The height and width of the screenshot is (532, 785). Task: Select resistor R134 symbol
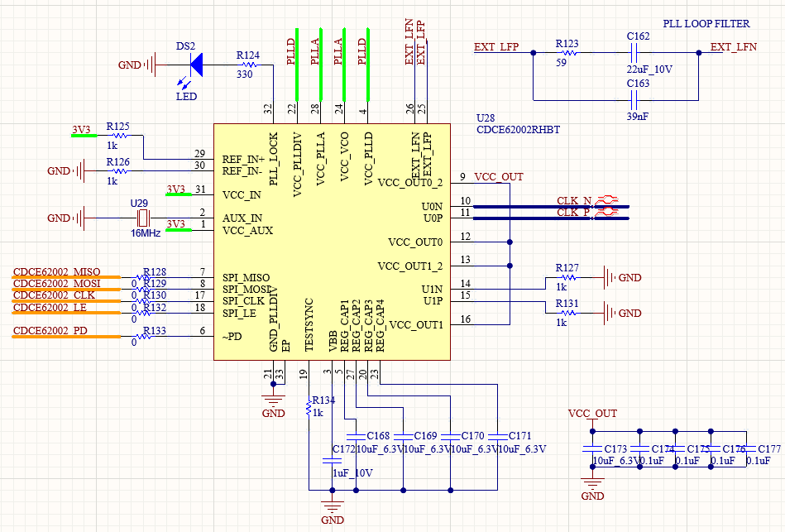click(309, 408)
